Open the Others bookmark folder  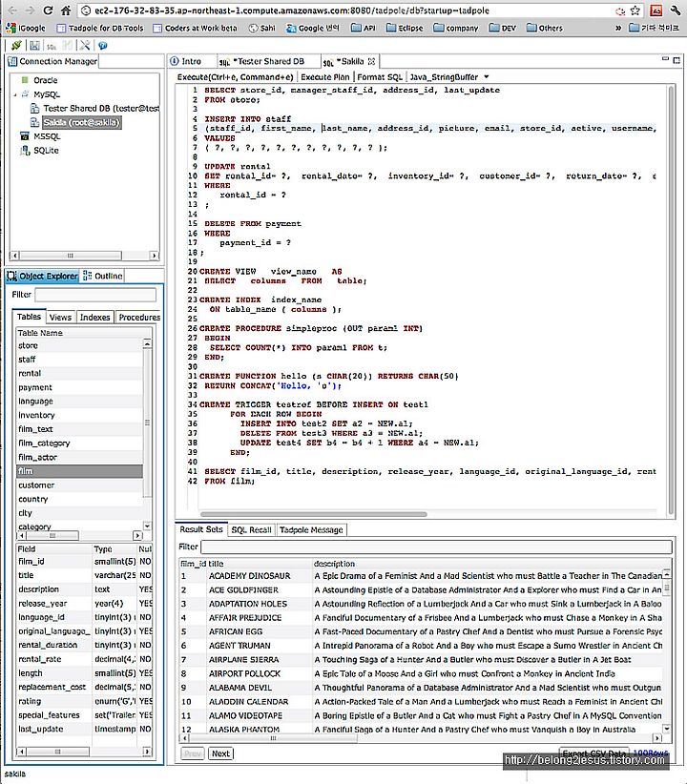pos(545,28)
